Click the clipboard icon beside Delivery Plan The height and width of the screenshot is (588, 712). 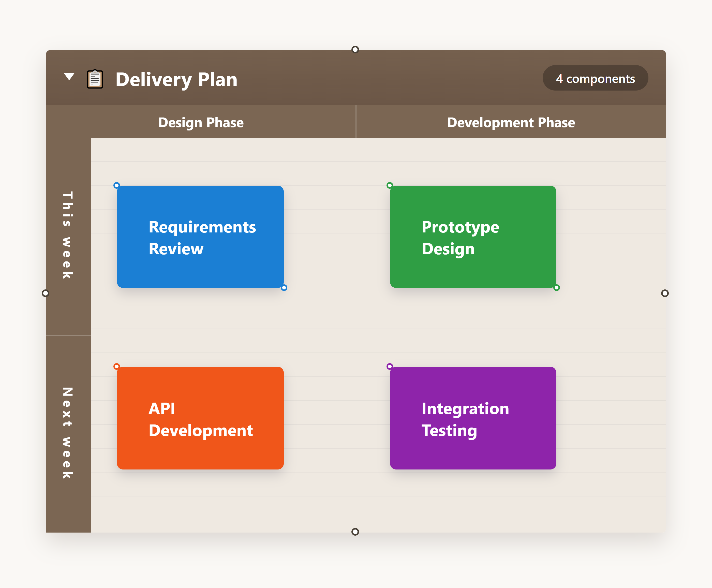coord(95,79)
